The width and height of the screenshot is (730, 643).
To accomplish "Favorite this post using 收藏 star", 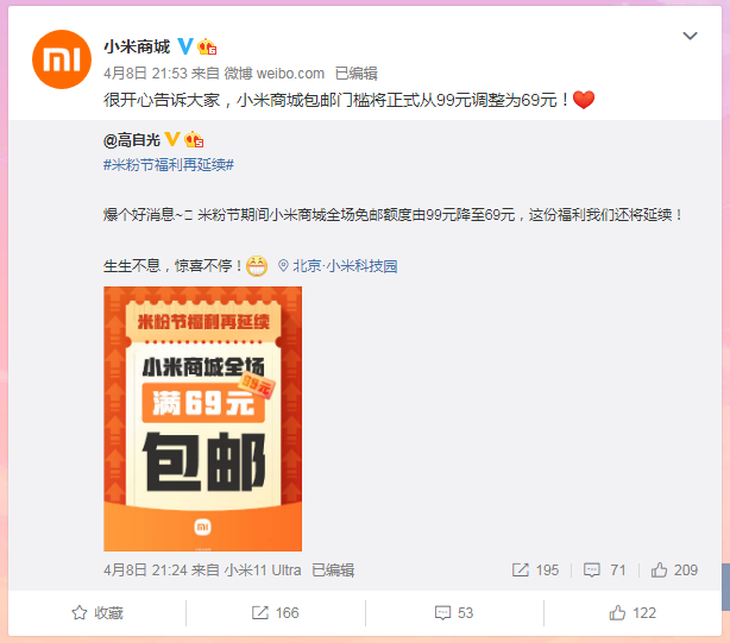I will [x=97, y=613].
